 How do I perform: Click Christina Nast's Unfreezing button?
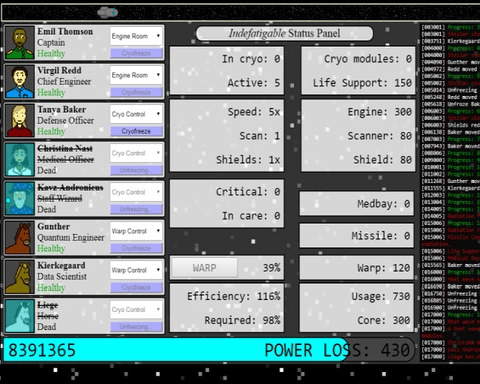click(x=136, y=170)
